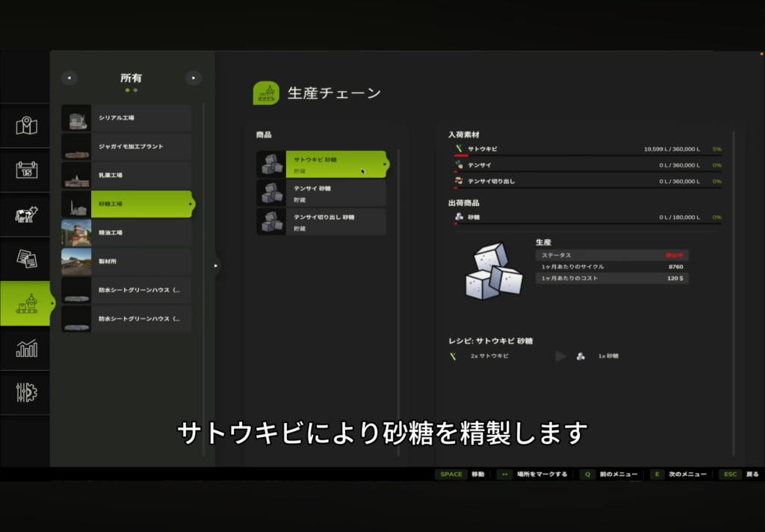Viewport: 765px width, 532px height.
Task: Click the E 次のメニュー button
Action: pyautogui.click(x=678, y=474)
